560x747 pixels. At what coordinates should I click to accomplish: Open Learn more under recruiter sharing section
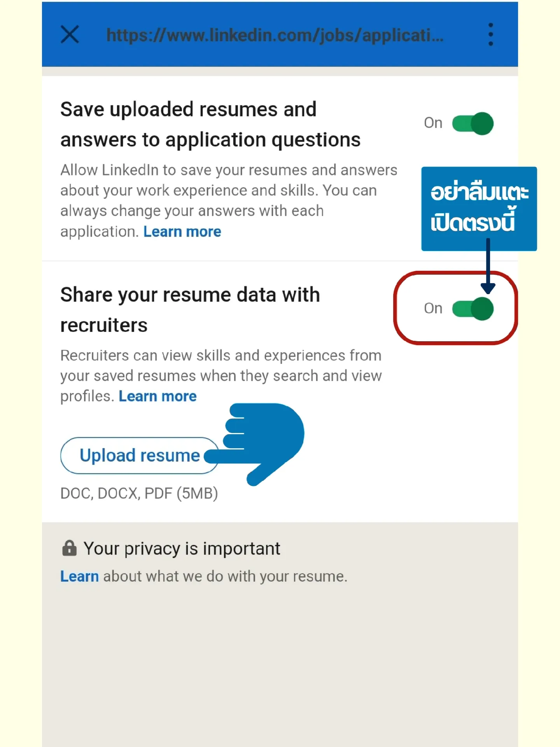tap(157, 396)
